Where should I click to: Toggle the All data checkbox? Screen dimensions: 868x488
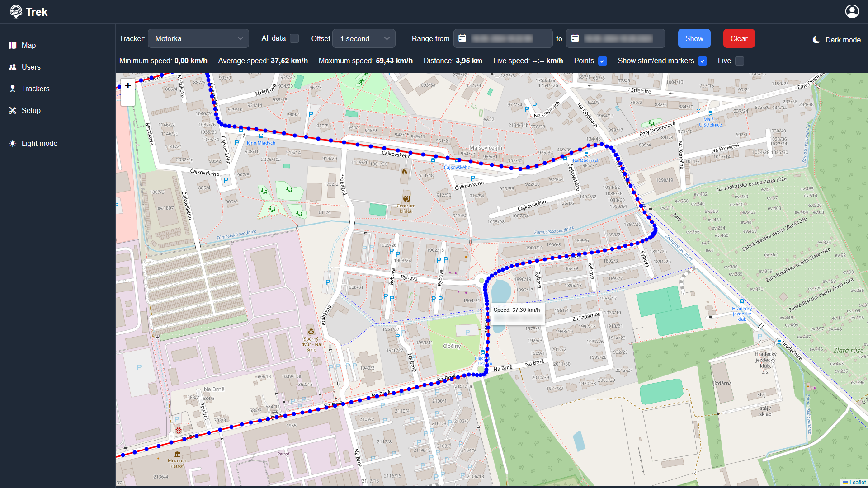pyautogui.click(x=294, y=38)
